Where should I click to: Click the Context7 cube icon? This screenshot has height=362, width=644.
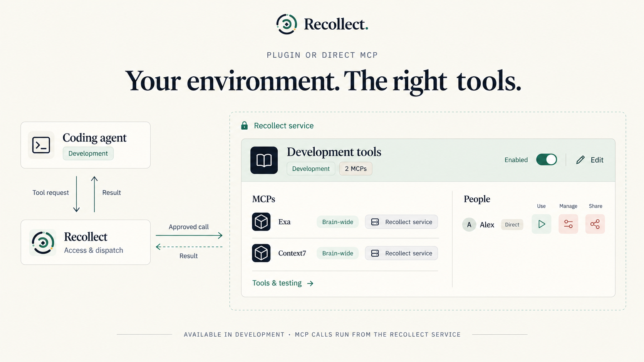click(x=261, y=253)
